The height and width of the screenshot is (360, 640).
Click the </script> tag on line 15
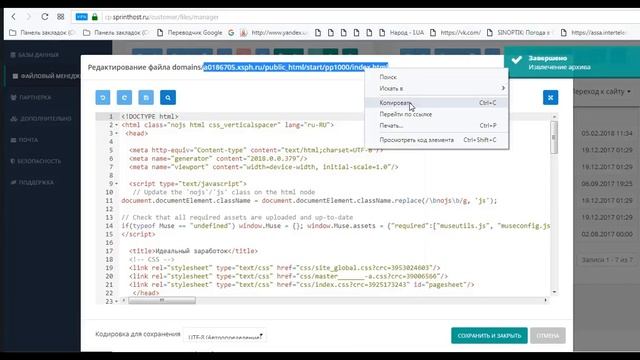[138, 234]
